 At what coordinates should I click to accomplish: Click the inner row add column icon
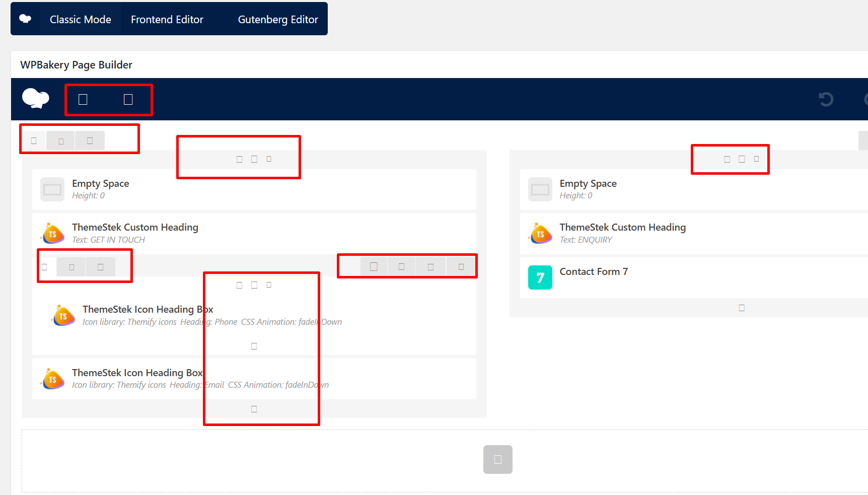100,267
